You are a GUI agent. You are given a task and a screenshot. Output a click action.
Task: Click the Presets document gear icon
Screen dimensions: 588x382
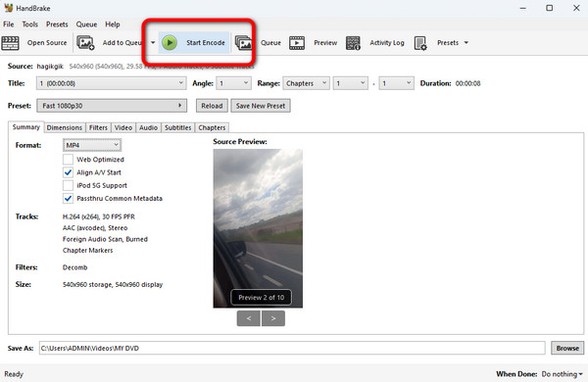click(x=420, y=43)
